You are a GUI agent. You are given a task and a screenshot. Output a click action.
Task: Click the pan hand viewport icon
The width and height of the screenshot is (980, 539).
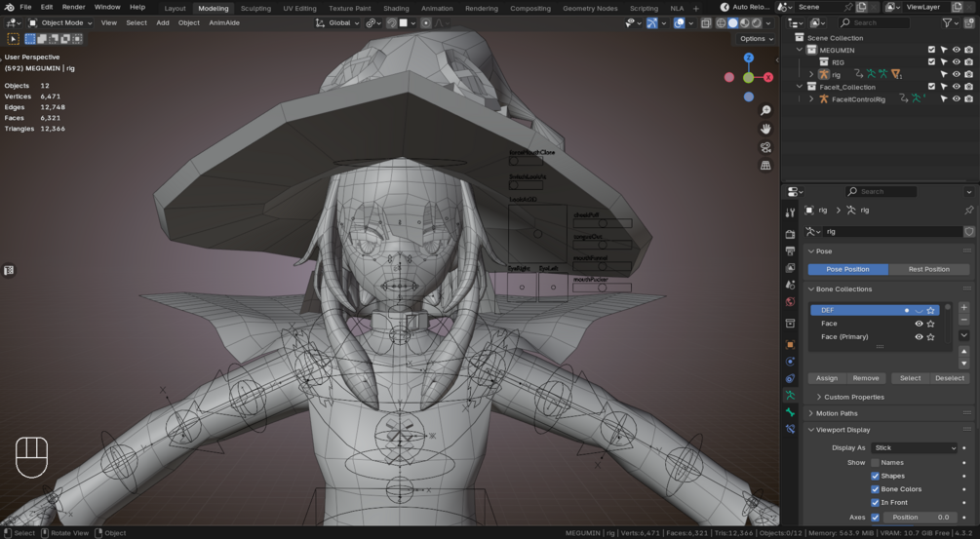(765, 129)
